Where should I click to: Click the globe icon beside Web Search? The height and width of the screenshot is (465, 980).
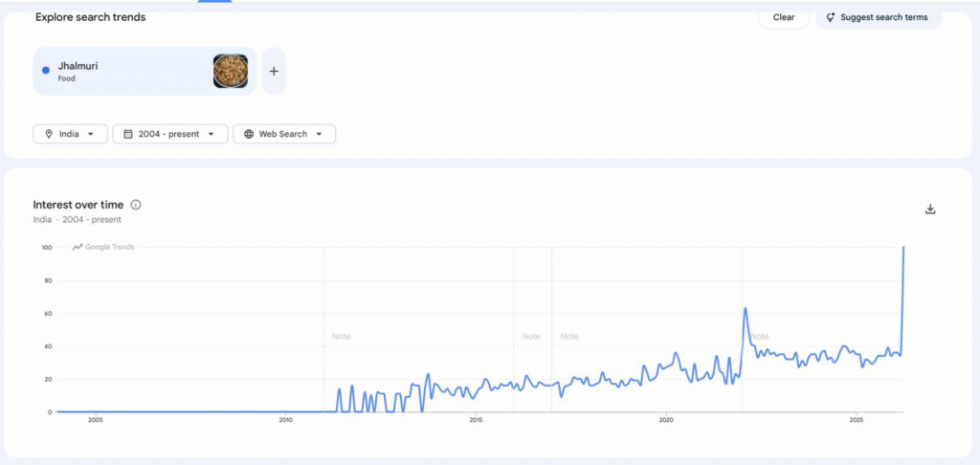point(248,134)
